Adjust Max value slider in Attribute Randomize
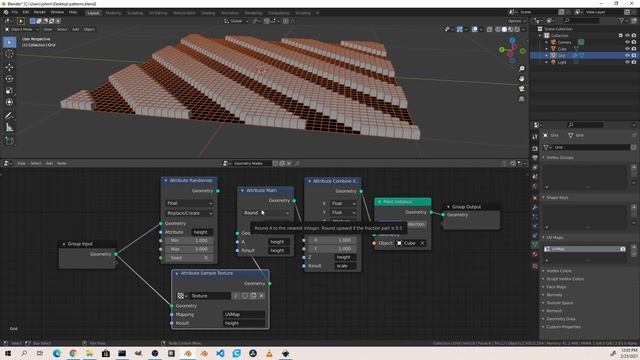640x360 pixels. [x=189, y=249]
